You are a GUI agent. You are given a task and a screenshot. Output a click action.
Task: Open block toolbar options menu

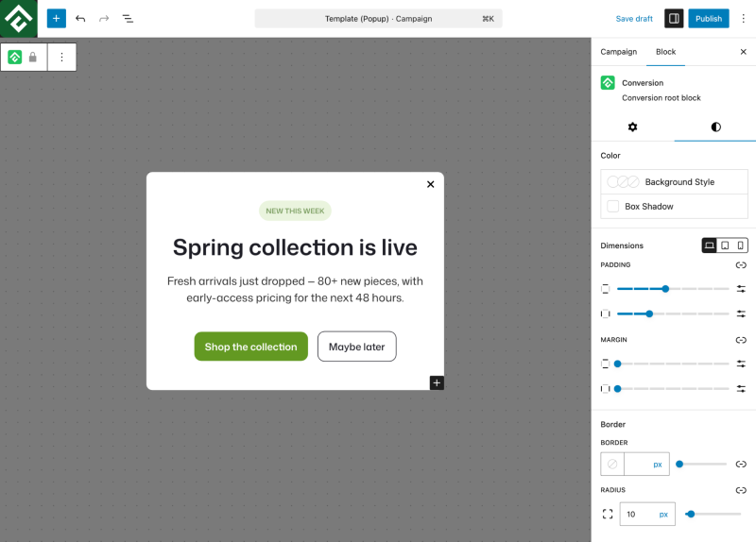61,58
